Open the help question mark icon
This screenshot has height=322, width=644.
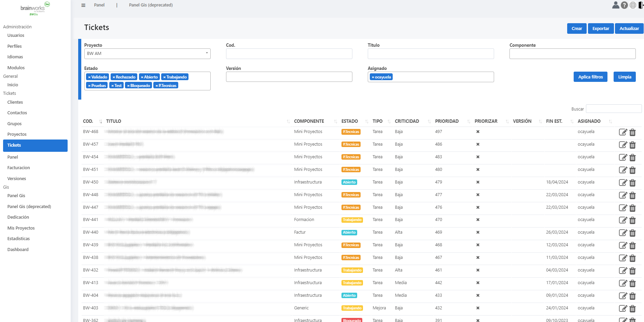point(624,5)
